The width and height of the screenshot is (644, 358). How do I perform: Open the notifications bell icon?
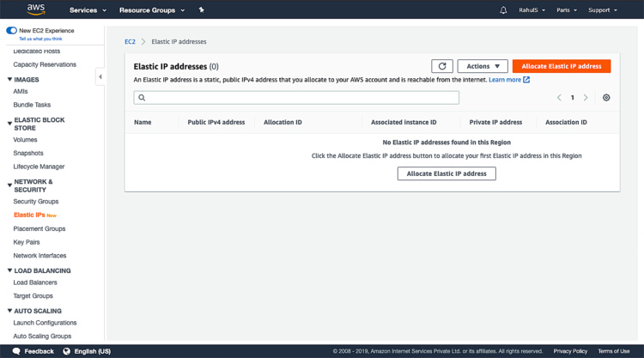503,10
